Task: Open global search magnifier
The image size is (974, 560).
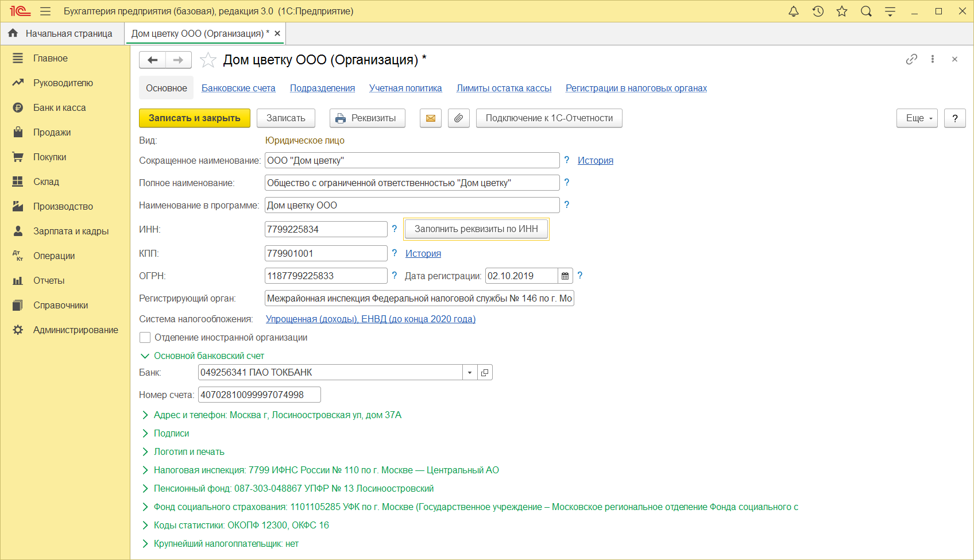Action: tap(866, 11)
